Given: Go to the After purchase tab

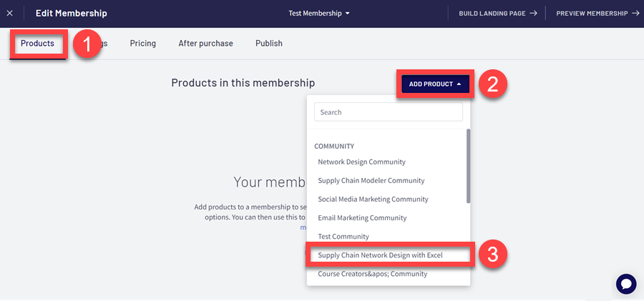Looking at the screenshot, I should pos(205,44).
